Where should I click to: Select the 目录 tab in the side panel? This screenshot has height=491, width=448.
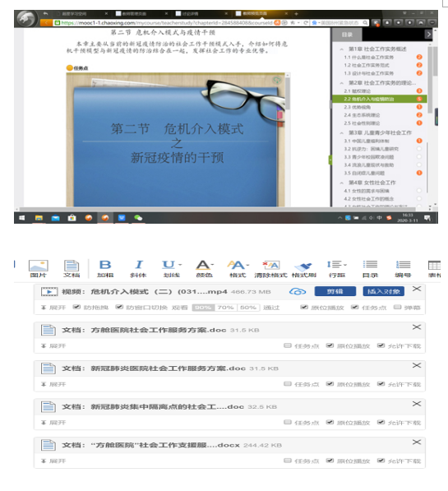coord(347,35)
